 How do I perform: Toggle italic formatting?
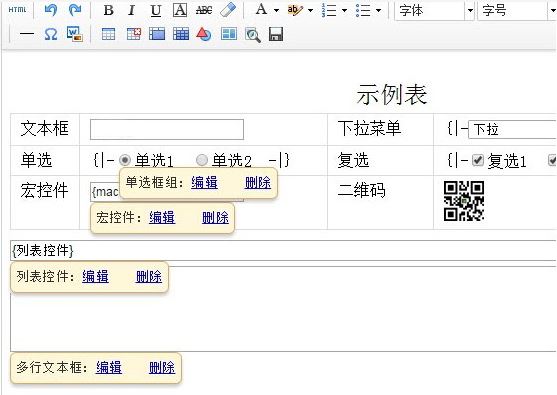tap(131, 10)
